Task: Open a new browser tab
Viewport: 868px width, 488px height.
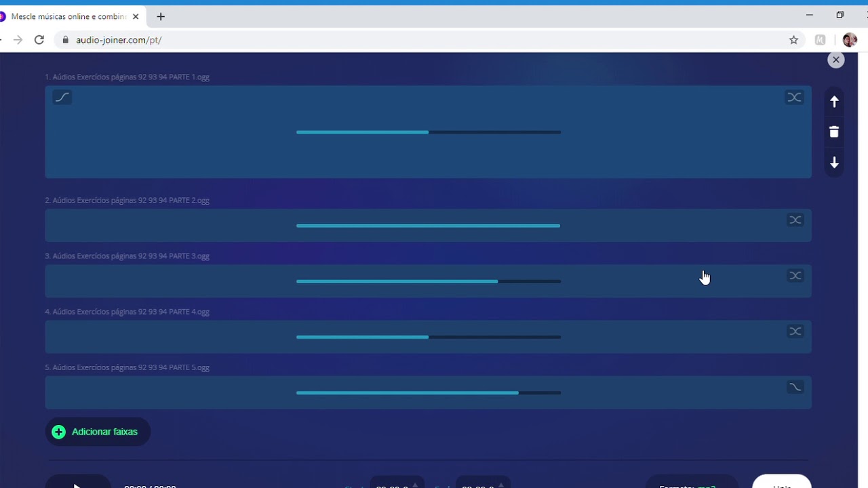Action: point(161,16)
